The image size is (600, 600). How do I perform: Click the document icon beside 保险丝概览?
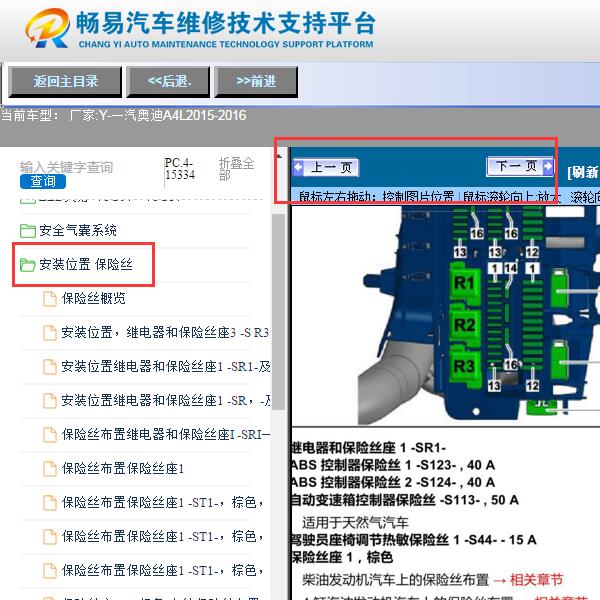click(50, 299)
